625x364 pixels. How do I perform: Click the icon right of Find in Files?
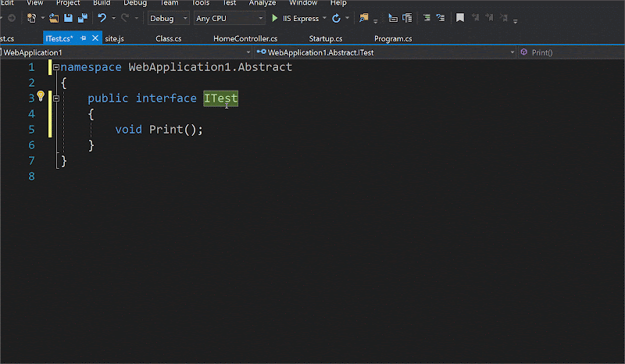[393, 18]
